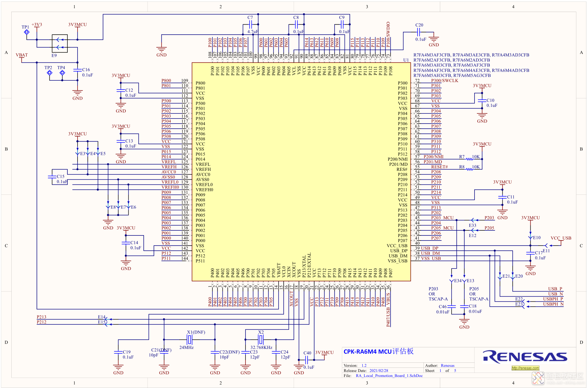The height and width of the screenshot is (388, 588).
Task: Select resistor R8 10K symbol
Action: click(x=470, y=169)
